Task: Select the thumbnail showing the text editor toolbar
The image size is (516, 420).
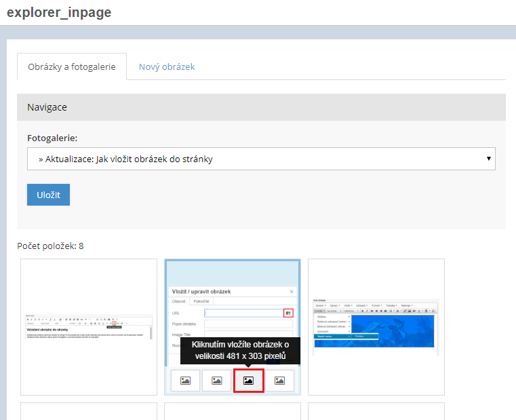Action: (89, 326)
